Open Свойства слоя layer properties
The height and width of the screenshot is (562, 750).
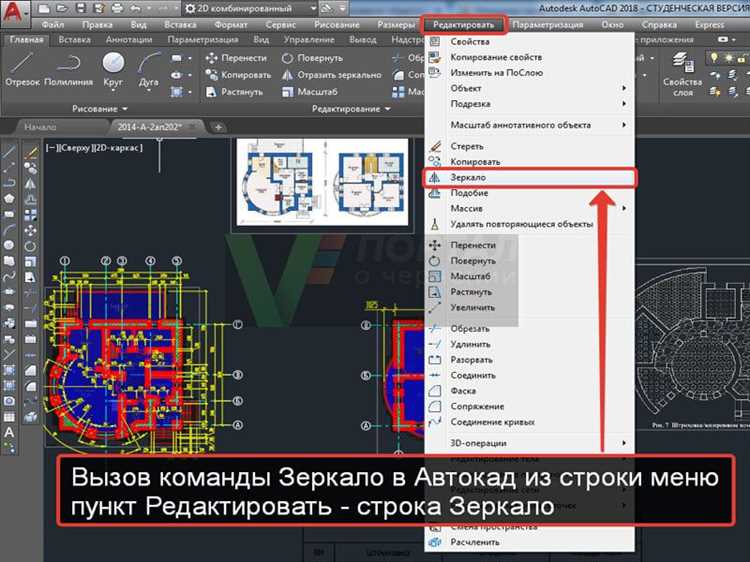coord(683,75)
